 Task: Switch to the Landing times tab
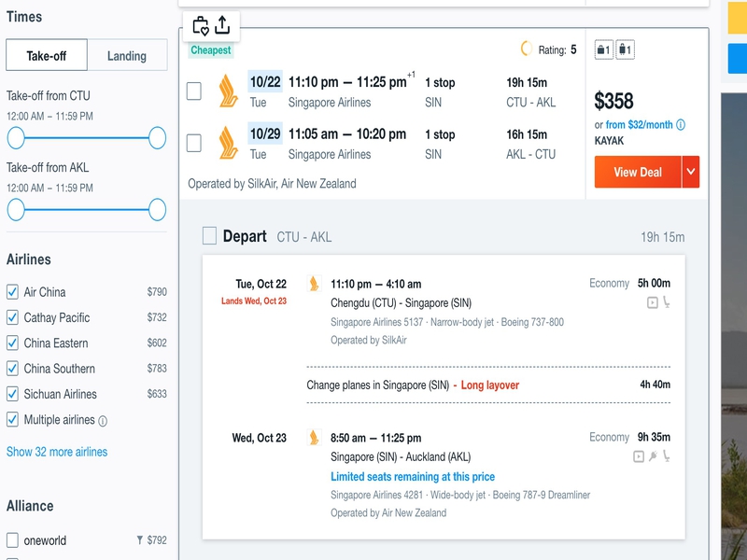[127, 55]
